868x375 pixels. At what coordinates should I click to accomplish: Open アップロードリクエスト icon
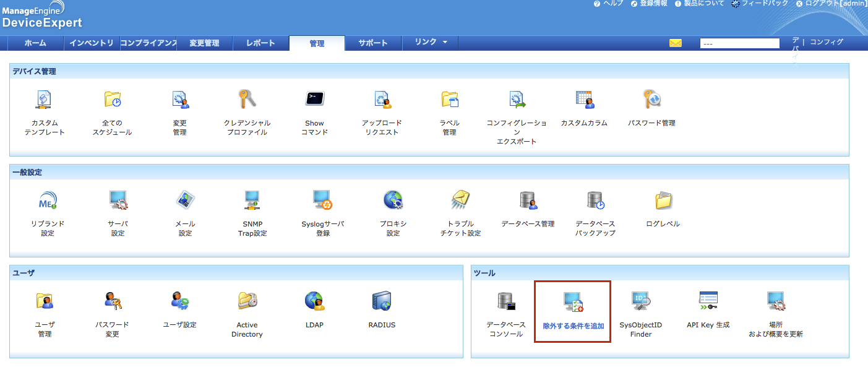click(382, 100)
